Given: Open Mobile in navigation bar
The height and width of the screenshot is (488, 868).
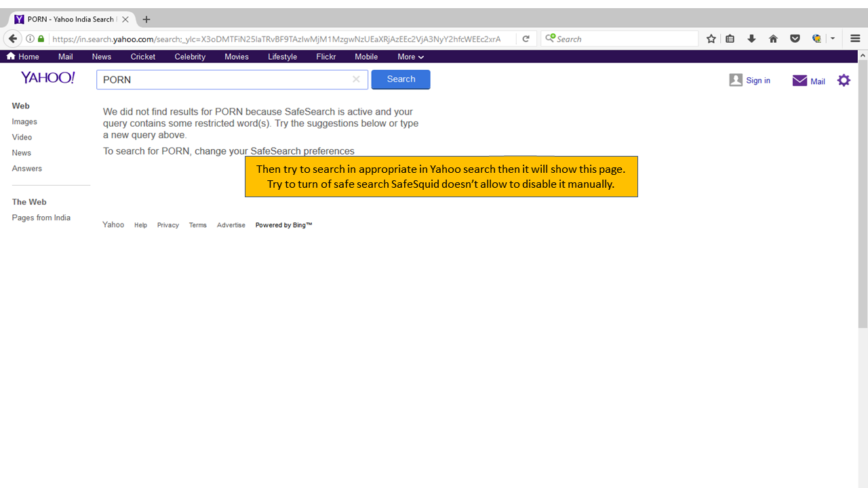Looking at the screenshot, I should coord(366,57).
